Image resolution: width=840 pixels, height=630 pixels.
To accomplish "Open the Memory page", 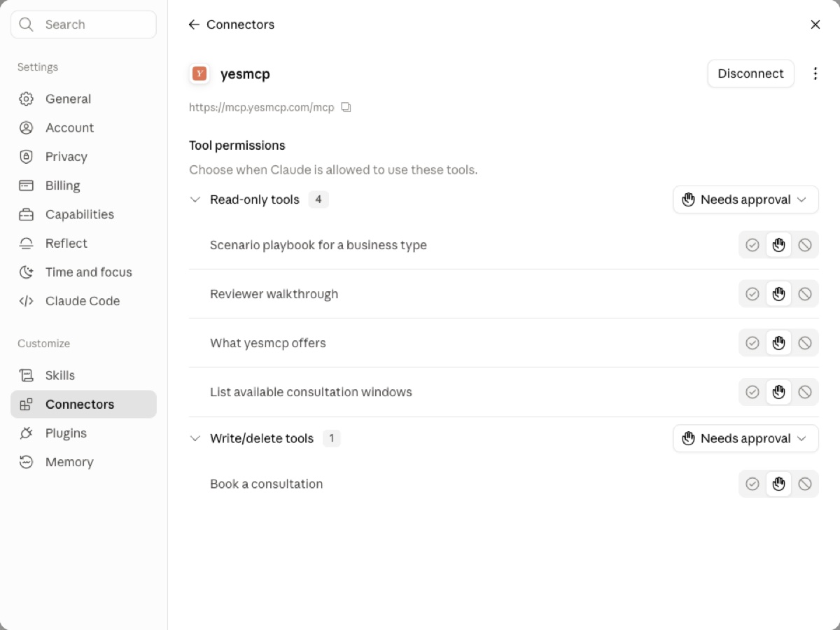I will click(83, 462).
